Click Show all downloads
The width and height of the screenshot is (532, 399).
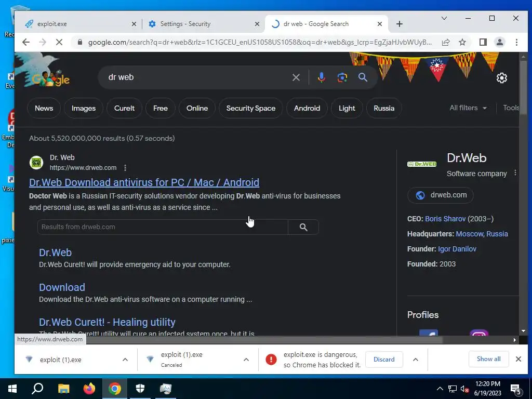[488, 359]
